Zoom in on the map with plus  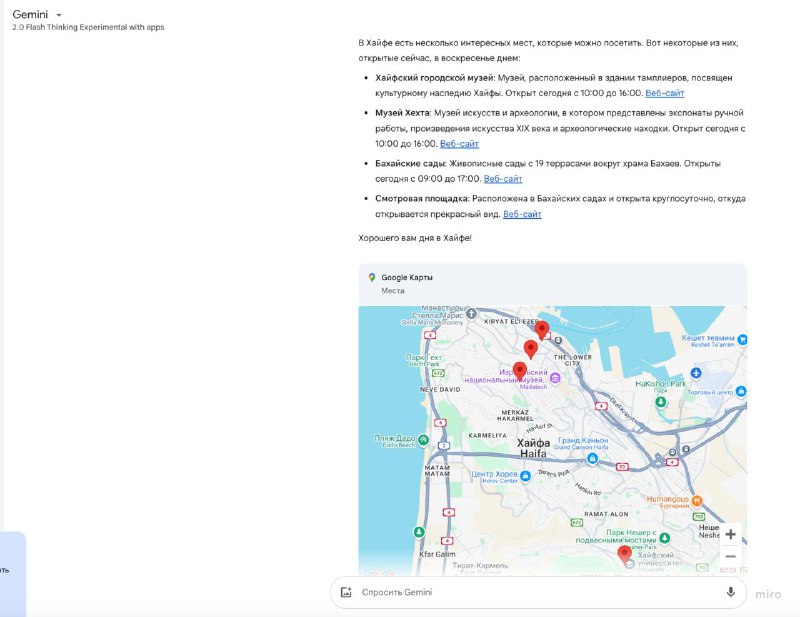click(x=731, y=534)
